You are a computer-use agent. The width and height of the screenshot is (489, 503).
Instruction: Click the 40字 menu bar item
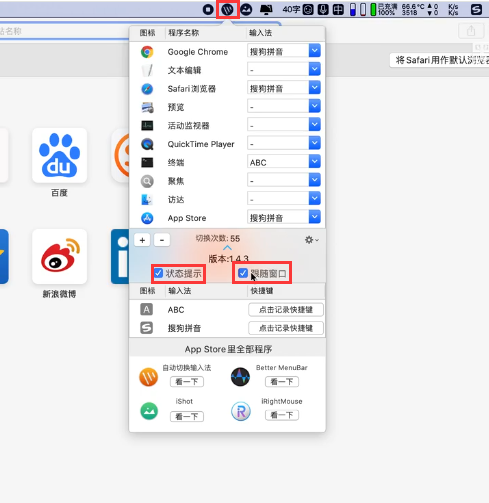[x=291, y=9]
